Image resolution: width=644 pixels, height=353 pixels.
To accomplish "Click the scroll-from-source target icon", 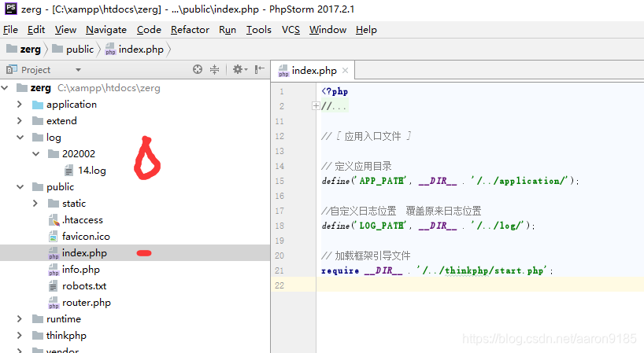I will (x=198, y=69).
